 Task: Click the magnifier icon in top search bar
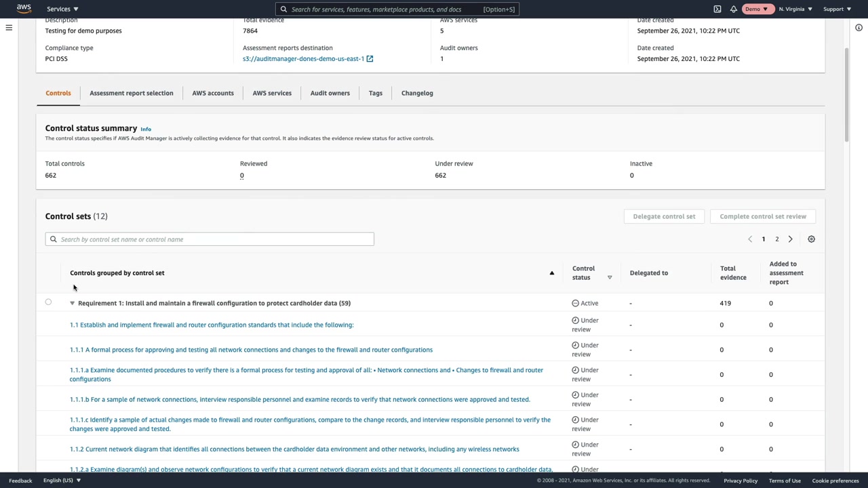point(283,9)
